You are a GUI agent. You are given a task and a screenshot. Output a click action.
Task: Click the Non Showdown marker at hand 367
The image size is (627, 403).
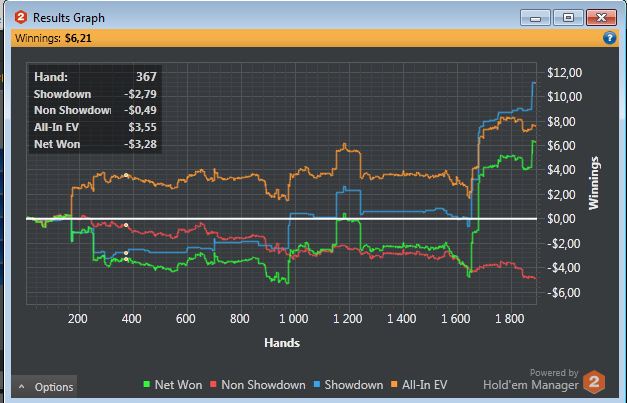tap(126, 225)
